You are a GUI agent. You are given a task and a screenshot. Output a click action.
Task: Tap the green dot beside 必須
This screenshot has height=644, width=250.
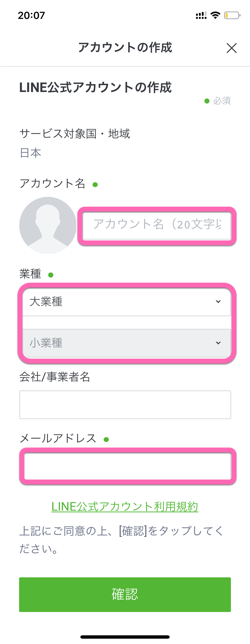point(207,101)
